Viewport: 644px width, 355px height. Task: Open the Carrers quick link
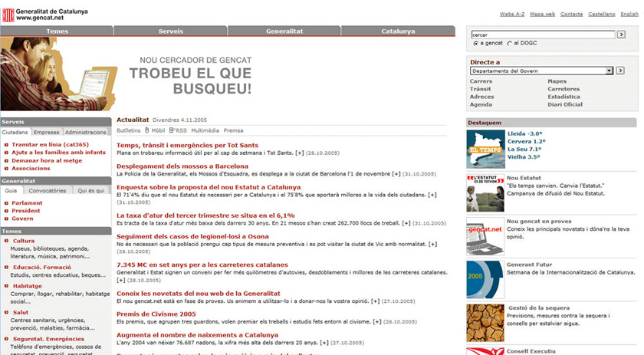(481, 81)
